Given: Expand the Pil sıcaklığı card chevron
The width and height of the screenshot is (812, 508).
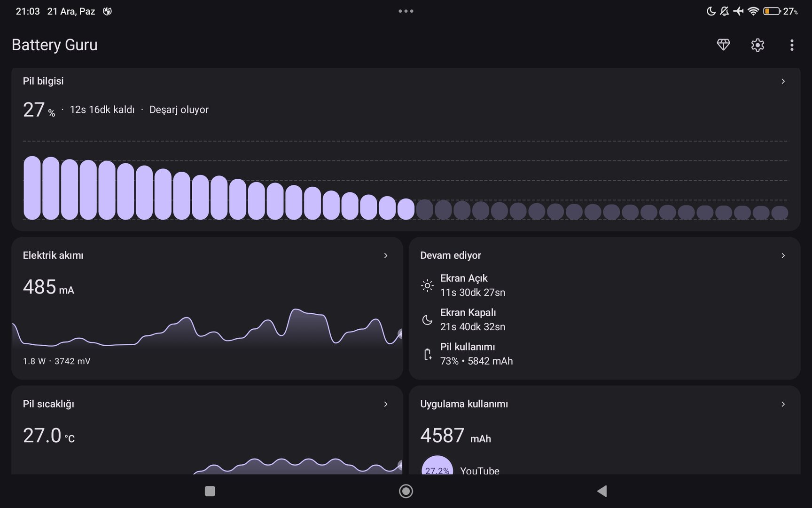Looking at the screenshot, I should pyautogui.click(x=385, y=404).
